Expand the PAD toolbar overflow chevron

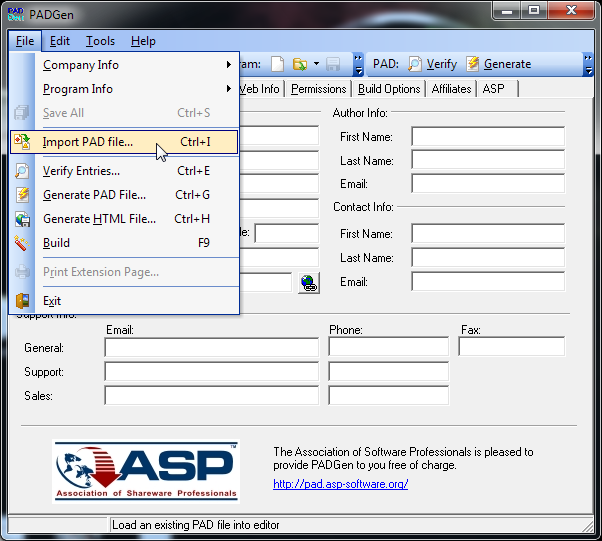(x=587, y=64)
